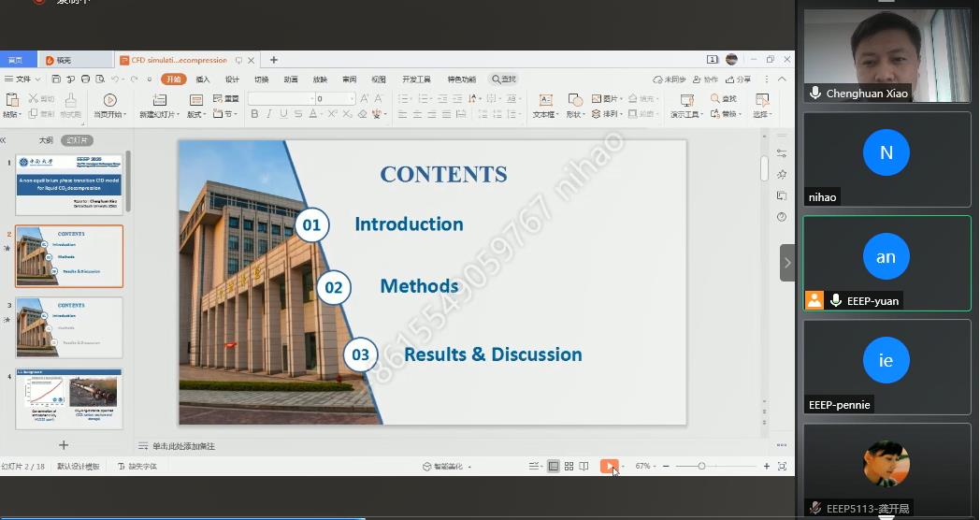Click the Paste (粘贴) clipboard icon
The image size is (980, 520).
click(11, 101)
